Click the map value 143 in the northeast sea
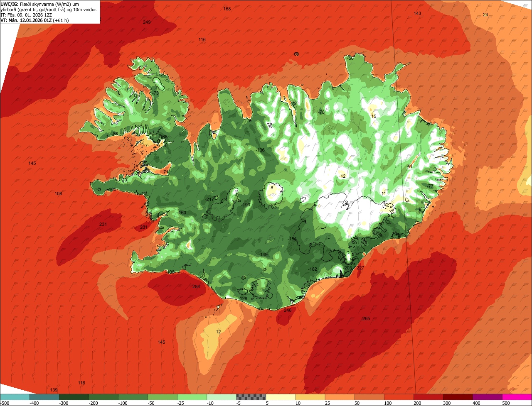Viewport: 532px width, 406px height. (x=417, y=13)
